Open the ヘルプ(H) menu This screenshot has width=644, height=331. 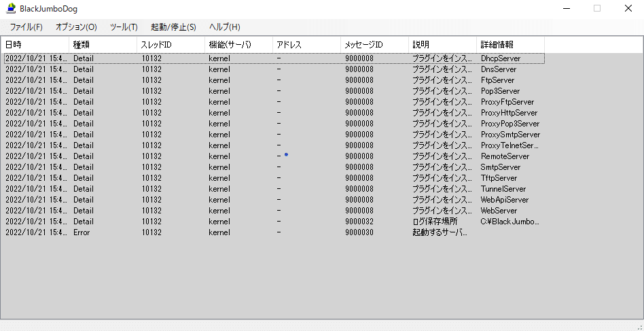point(225,27)
